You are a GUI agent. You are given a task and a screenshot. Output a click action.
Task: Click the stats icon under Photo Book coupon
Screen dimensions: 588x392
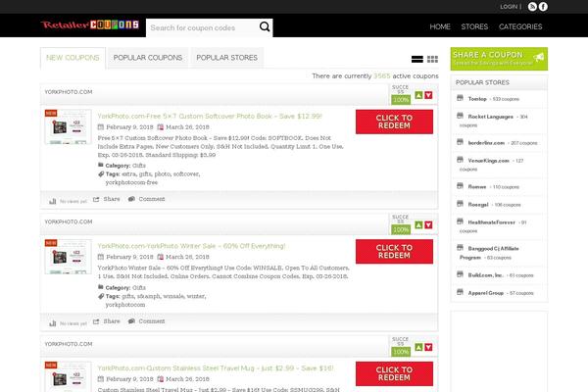click(x=53, y=201)
